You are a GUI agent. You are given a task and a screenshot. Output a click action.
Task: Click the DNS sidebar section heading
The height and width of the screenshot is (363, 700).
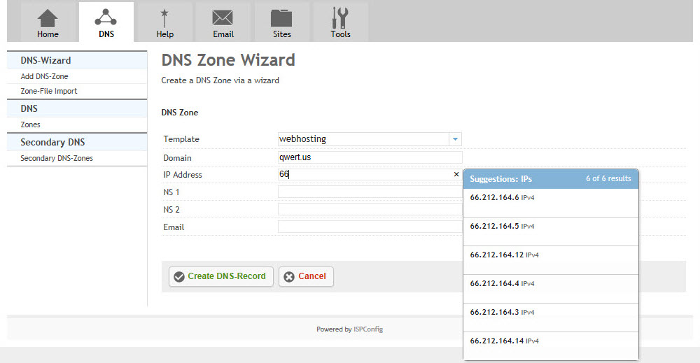coord(77,108)
